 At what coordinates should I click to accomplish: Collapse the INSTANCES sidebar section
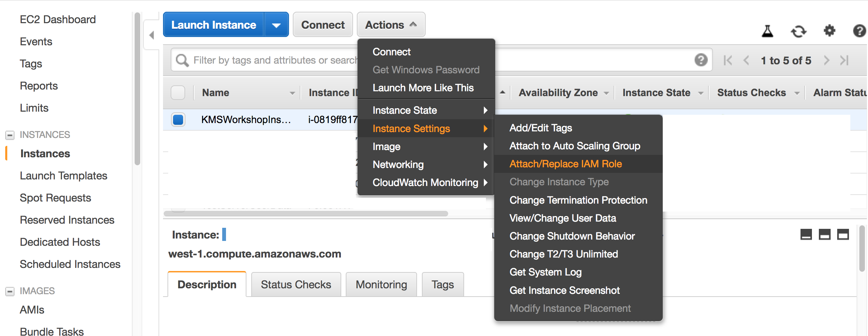point(10,135)
